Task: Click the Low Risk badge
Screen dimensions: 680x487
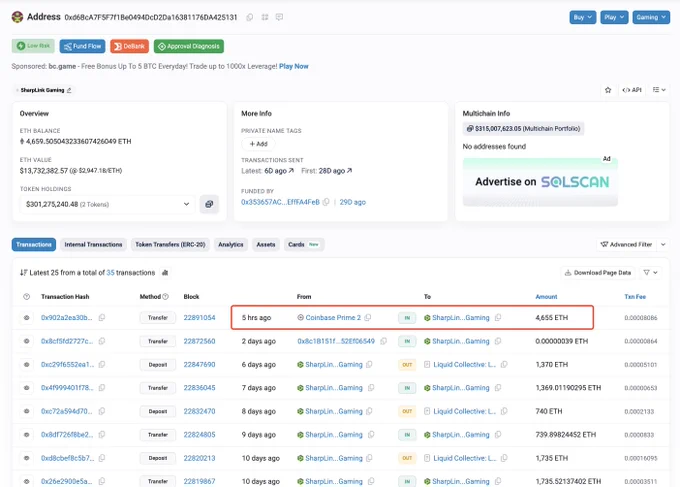Action: pyautogui.click(x=33, y=46)
